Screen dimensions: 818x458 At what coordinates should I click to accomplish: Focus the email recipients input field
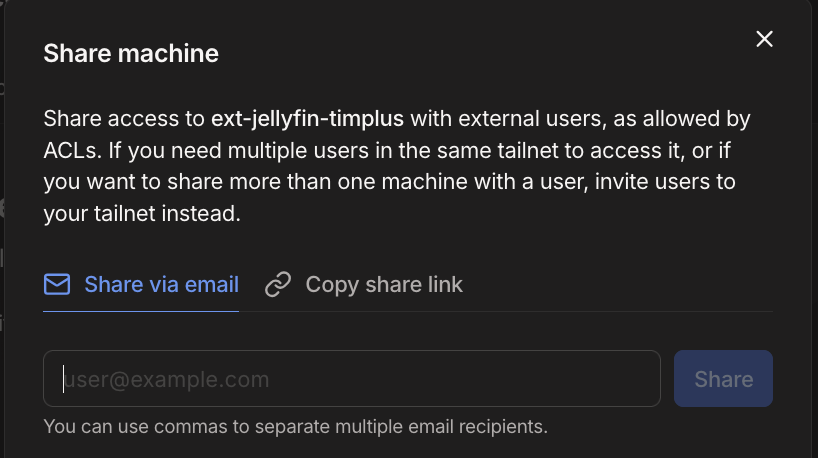352,379
